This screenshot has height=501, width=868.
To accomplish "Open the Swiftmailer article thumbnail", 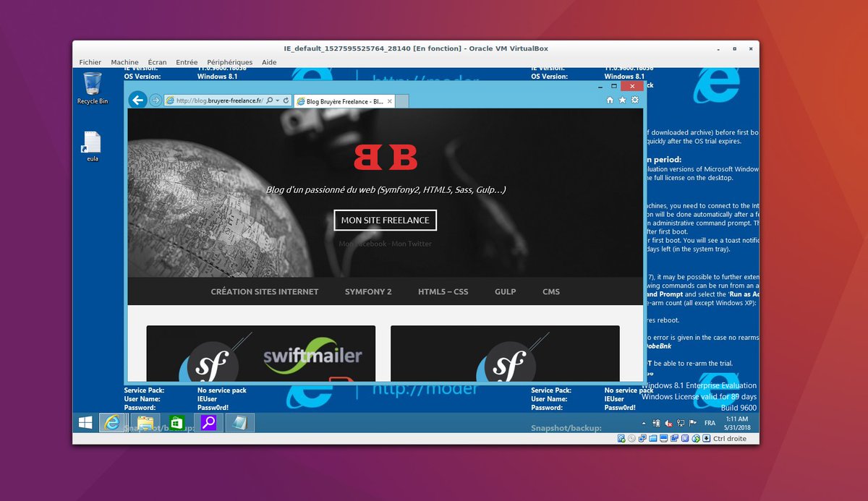I will 260,354.
